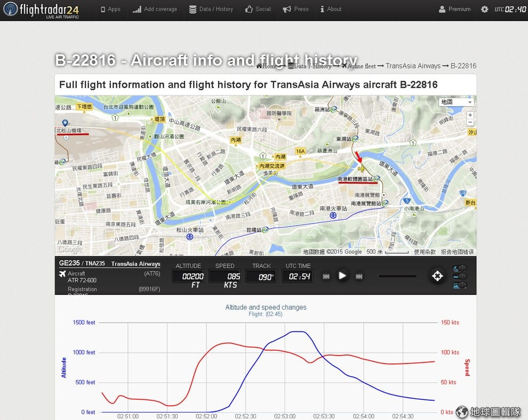Click the Kunyang station marker on map
The image size is (528, 420).
click(x=266, y=230)
